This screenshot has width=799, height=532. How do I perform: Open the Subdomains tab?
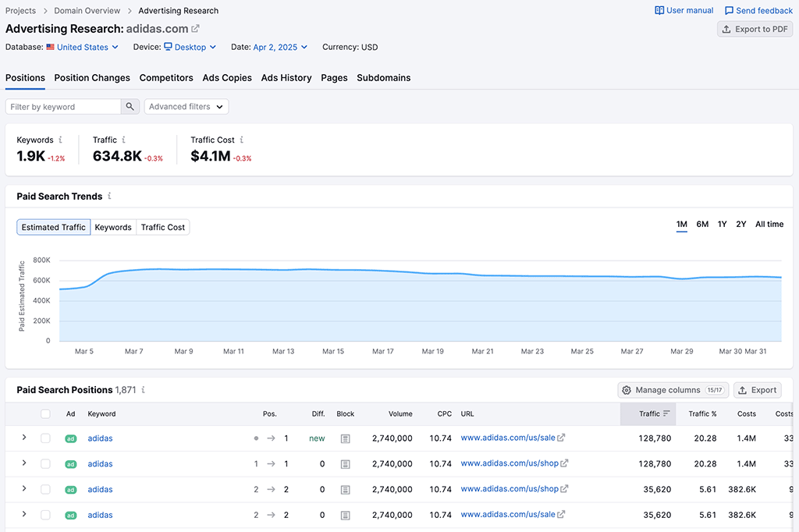coord(384,78)
